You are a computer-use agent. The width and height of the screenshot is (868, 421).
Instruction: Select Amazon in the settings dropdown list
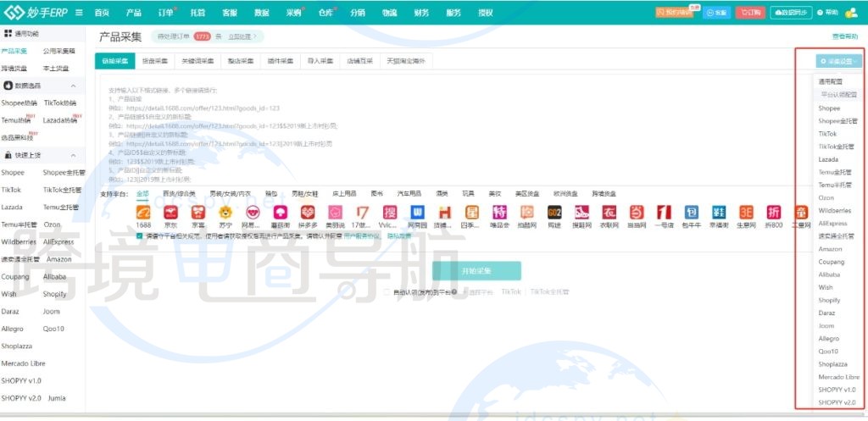click(830, 249)
